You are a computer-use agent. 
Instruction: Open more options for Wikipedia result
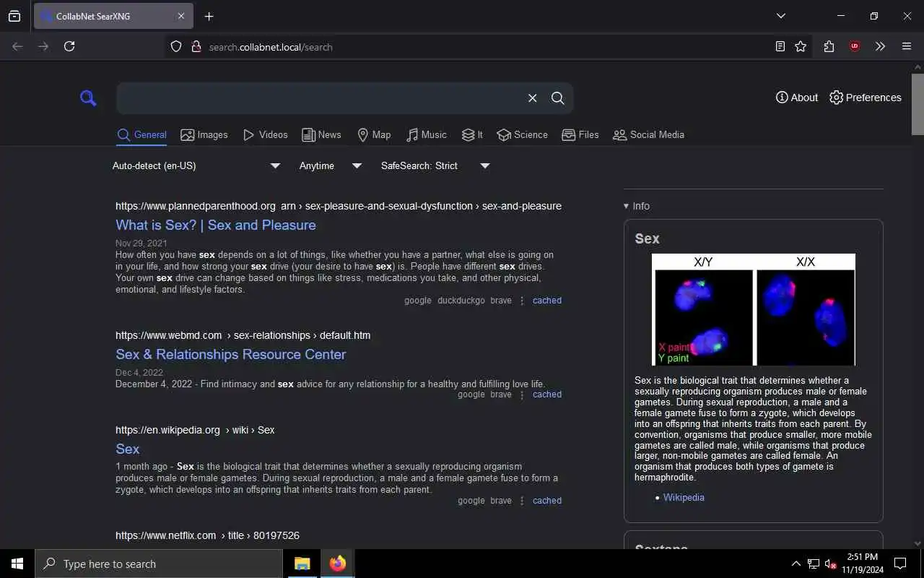[522, 501]
